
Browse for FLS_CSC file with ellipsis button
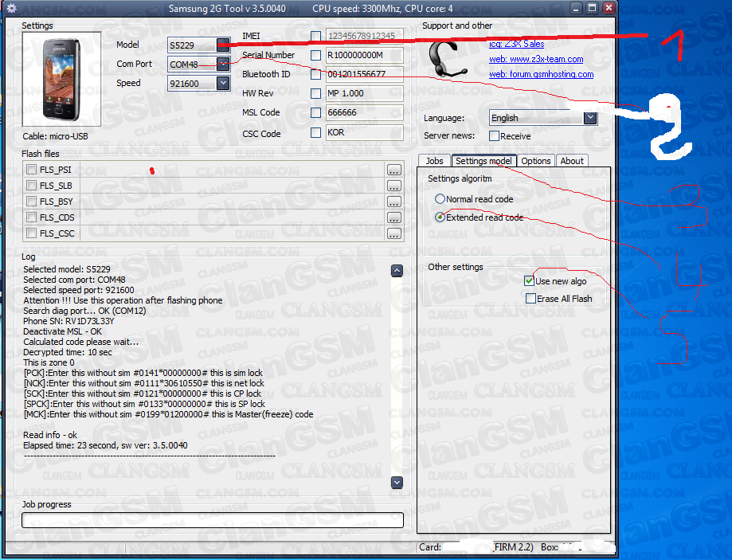click(394, 233)
